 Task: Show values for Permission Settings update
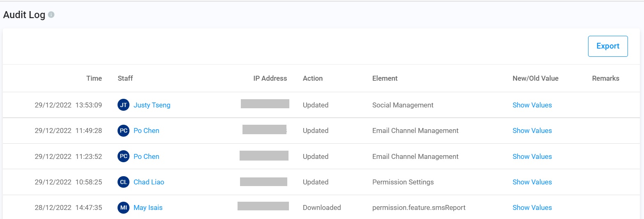click(532, 182)
